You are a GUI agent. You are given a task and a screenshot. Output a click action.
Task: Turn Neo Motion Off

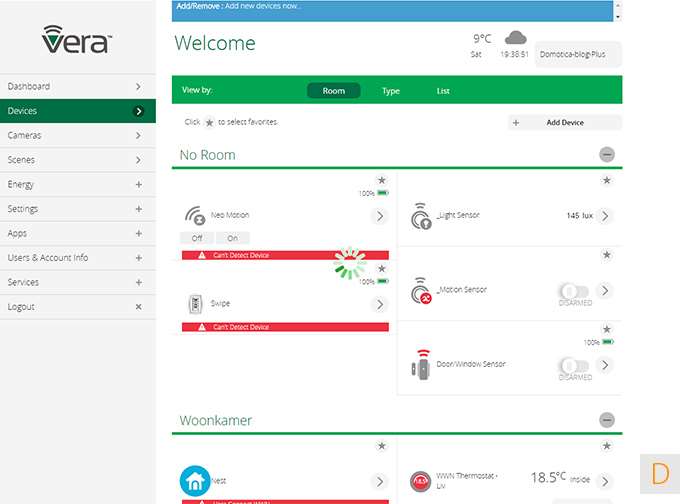(197, 238)
